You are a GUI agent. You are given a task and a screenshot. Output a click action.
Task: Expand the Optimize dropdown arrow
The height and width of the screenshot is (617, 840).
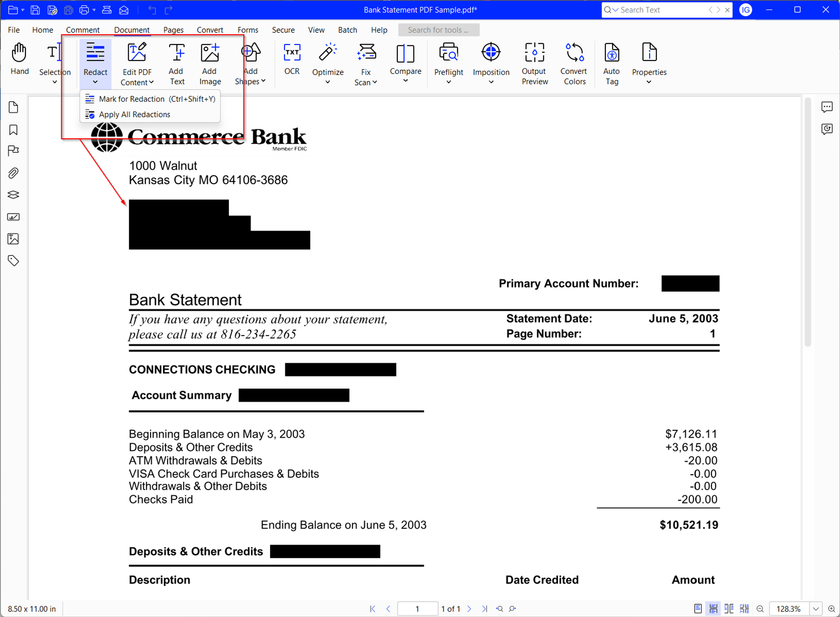click(328, 82)
